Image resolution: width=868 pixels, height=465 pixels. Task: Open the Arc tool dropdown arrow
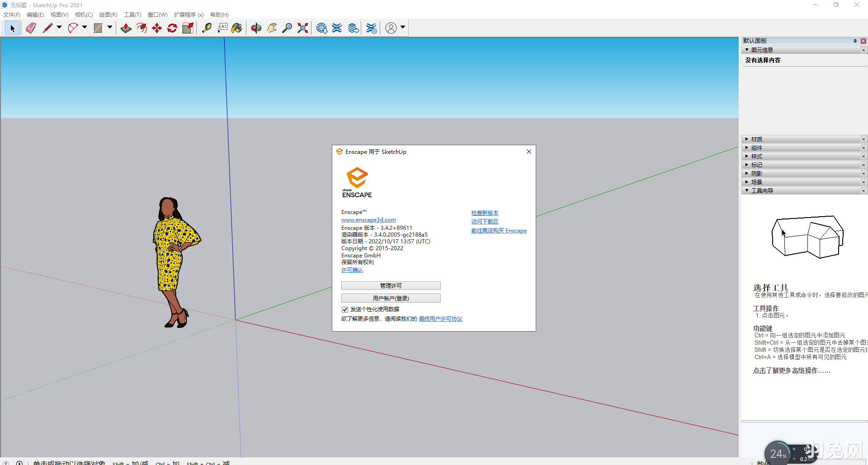pyautogui.click(x=85, y=28)
